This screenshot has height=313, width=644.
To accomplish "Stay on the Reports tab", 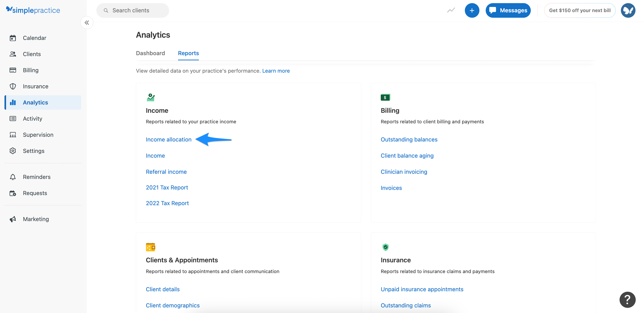I will pyautogui.click(x=188, y=53).
